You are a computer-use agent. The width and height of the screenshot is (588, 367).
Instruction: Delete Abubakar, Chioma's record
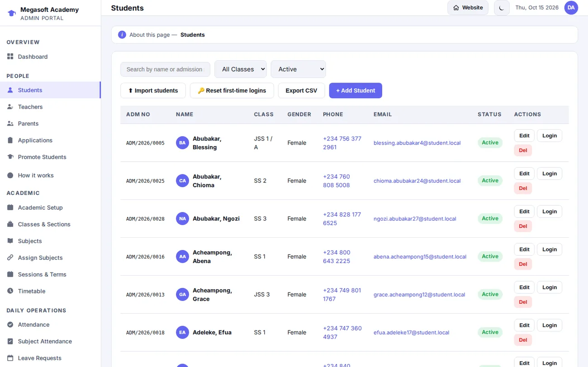click(x=523, y=188)
